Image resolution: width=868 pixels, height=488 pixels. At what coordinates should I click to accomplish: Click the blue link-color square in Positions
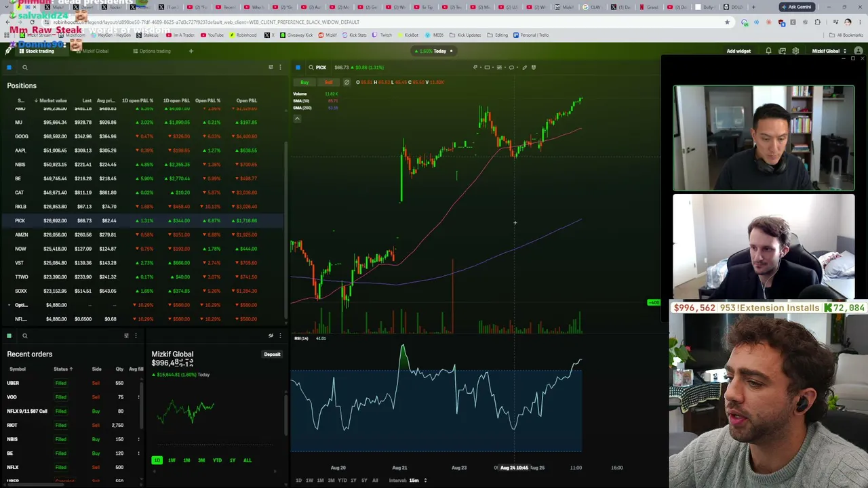[9, 67]
